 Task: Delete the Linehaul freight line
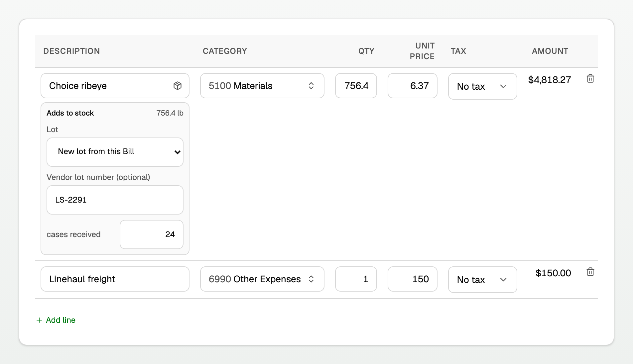[x=590, y=272]
